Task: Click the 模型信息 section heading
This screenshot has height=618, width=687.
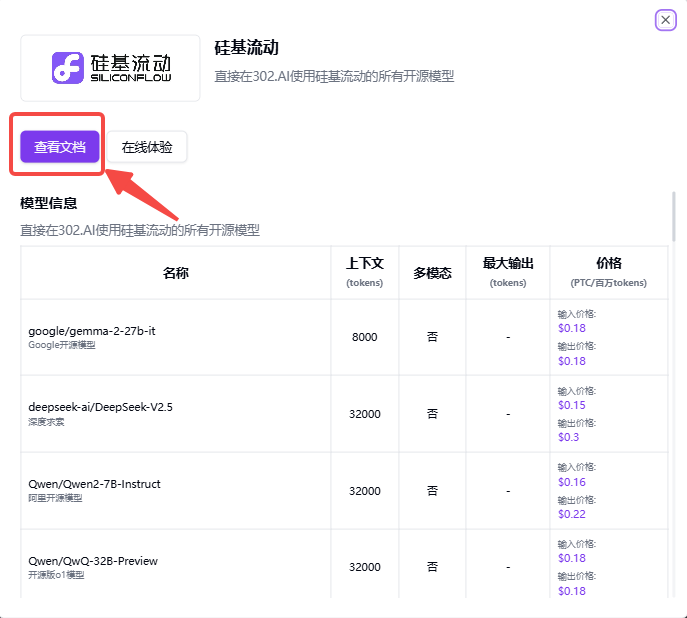Action: coord(49,203)
